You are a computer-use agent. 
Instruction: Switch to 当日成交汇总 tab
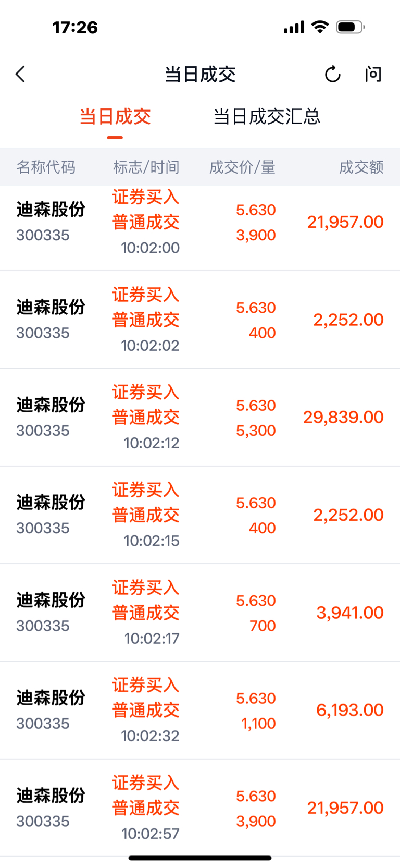coord(267,117)
